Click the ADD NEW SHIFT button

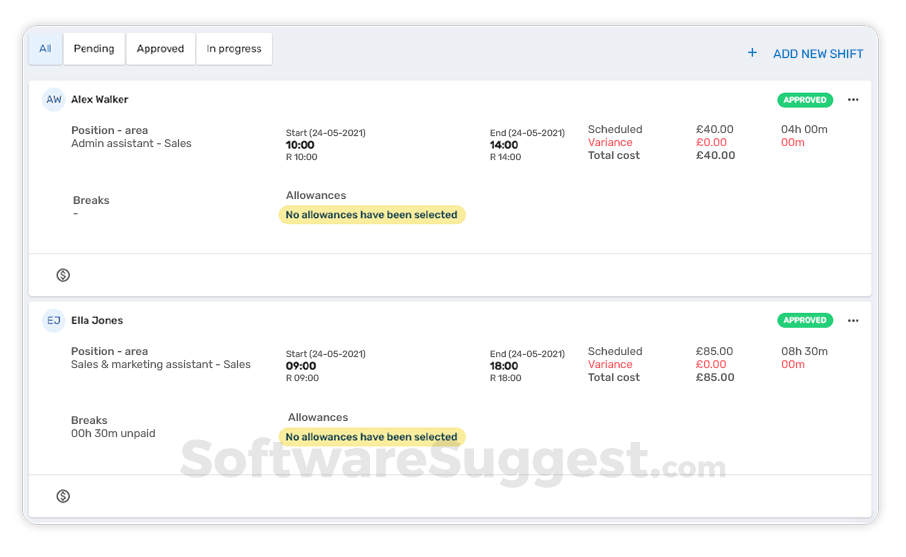coord(817,54)
